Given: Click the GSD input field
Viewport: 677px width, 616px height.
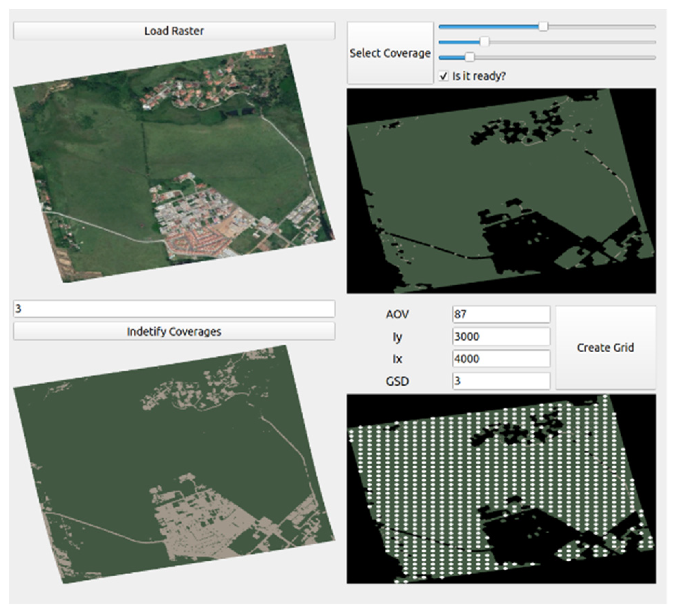Looking at the screenshot, I should pyautogui.click(x=501, y=381).
